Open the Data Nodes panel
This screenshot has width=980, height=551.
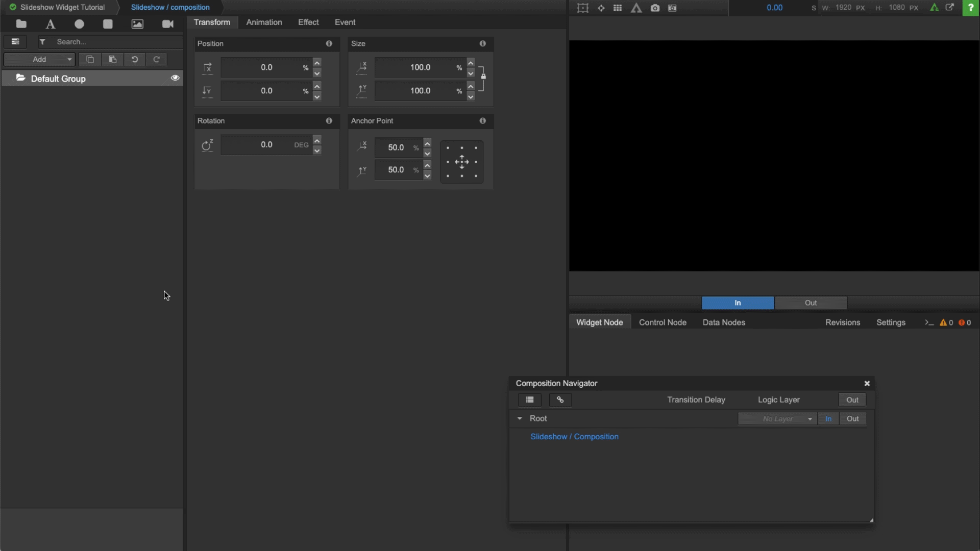pyautogui.click(x=724, y=322)
